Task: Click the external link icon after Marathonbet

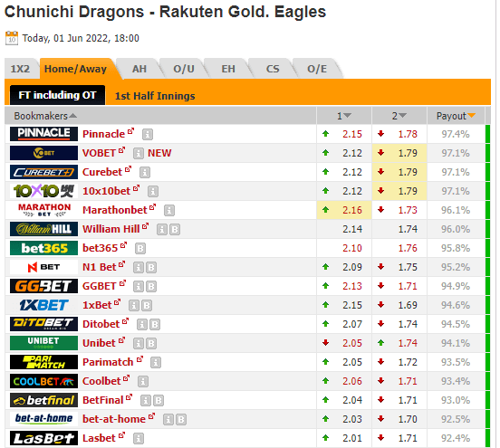Action: (152, 207)
